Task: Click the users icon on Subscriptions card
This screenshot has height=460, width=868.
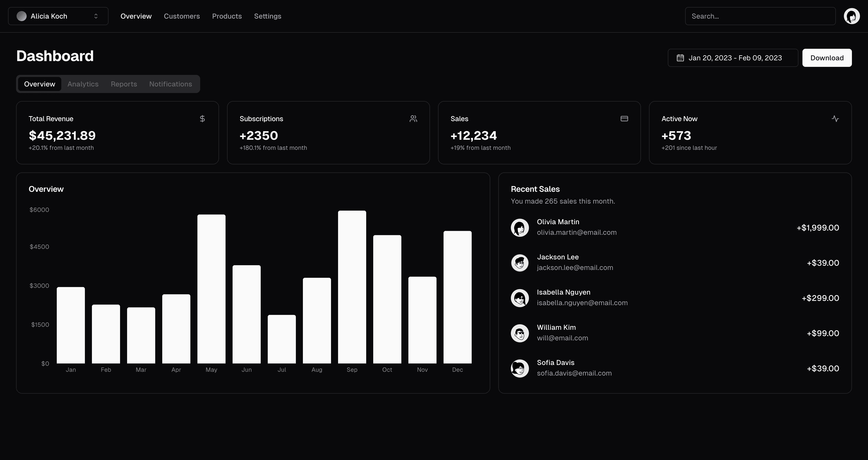Action: 413,118
